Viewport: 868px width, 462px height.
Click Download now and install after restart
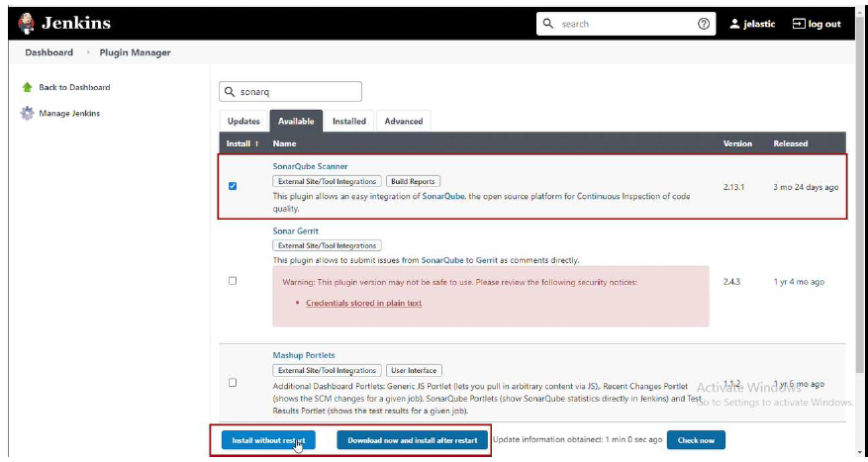click(x=413, y=440)
